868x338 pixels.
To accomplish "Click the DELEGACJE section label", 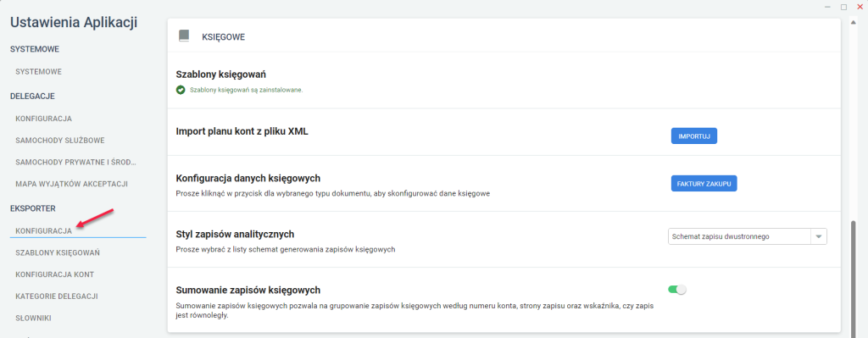I will pyautogui.click(x=32, y=97).
